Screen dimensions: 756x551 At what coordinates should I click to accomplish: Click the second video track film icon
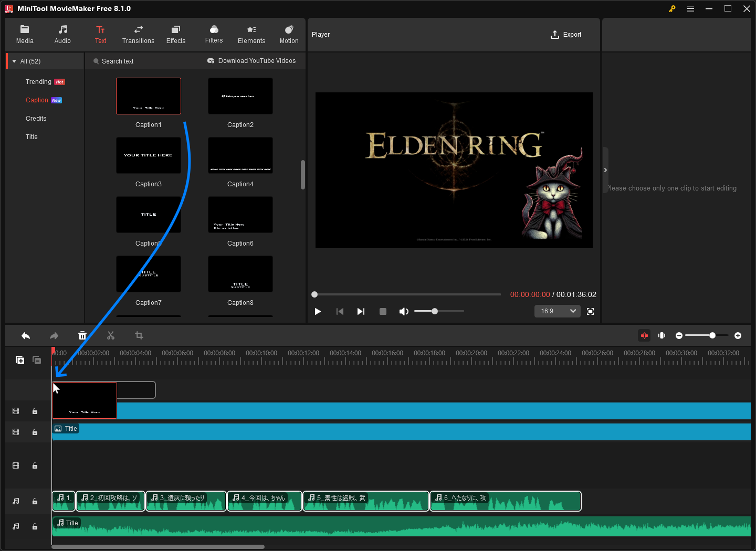(x=16, y=432)
